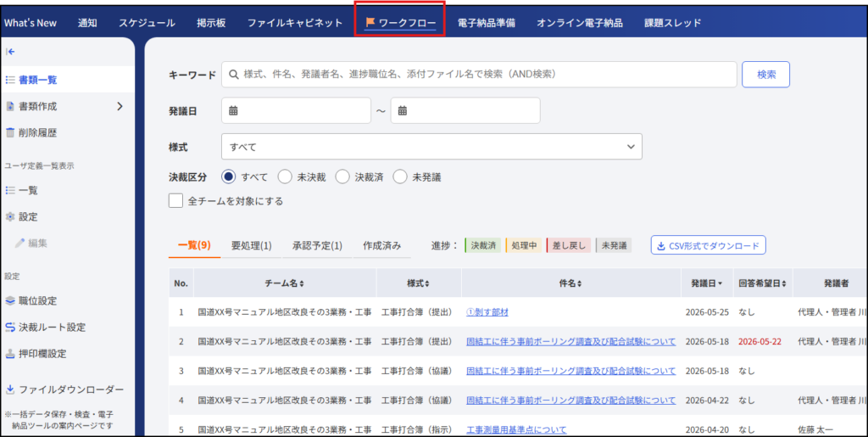Click date 2026-04-20 in row 5
The width and height of the screenshot is (868, 437).
click(707, 429)
